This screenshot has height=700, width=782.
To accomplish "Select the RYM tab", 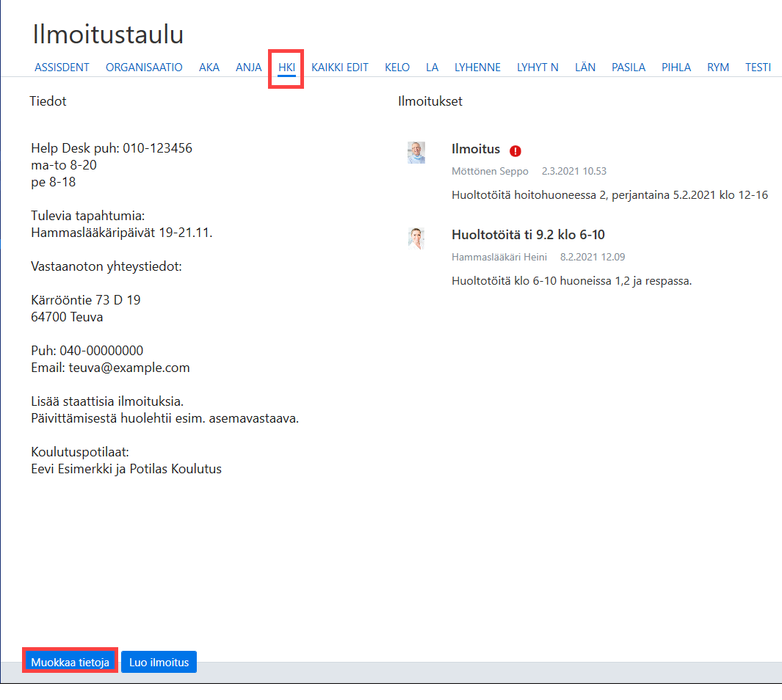I will tap(718, 68).
